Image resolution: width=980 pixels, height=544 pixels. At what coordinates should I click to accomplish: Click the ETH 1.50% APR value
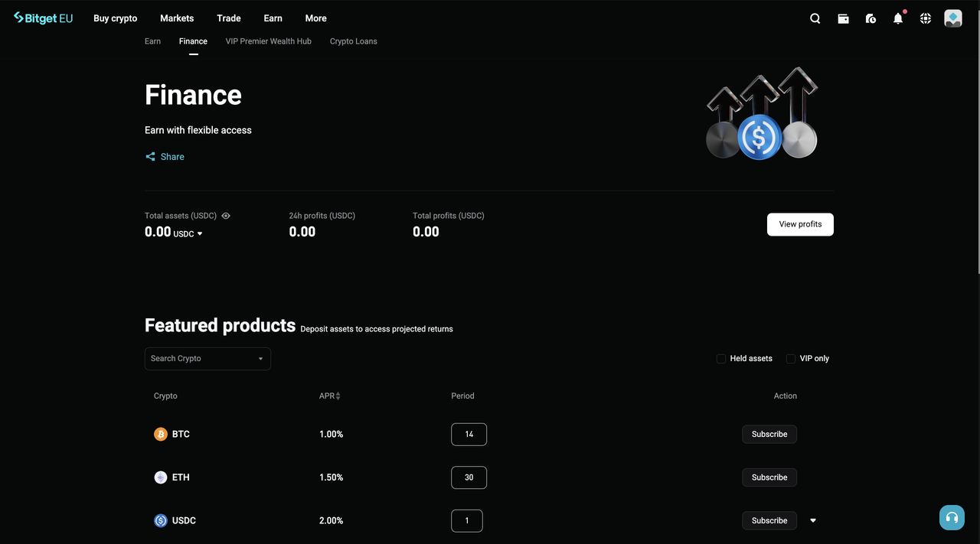point(332,477)
